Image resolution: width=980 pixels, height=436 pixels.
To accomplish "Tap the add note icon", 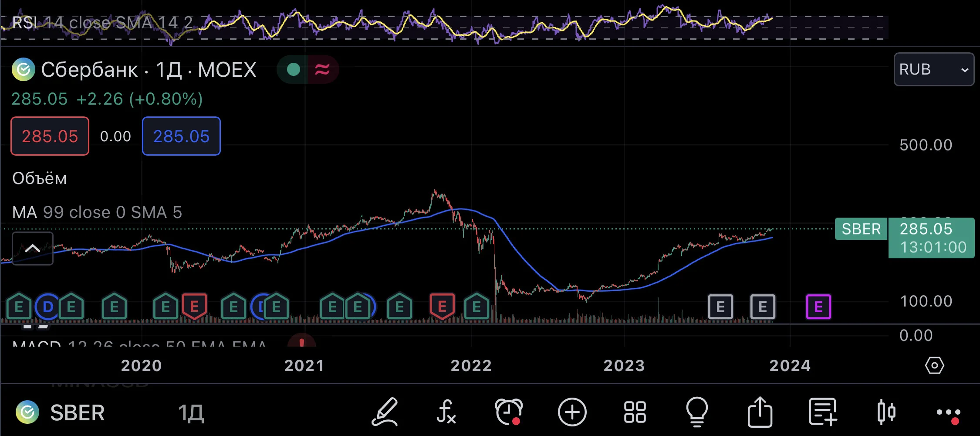I will [823, 412].
